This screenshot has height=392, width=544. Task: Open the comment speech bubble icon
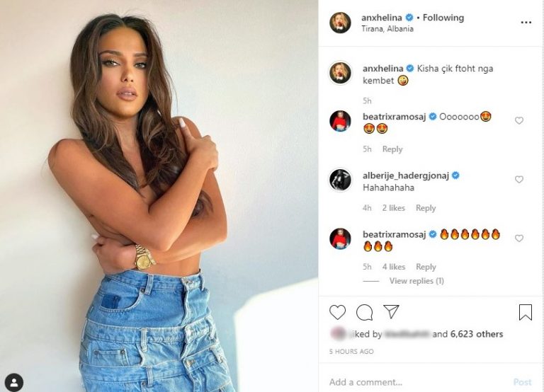point(364,312)
